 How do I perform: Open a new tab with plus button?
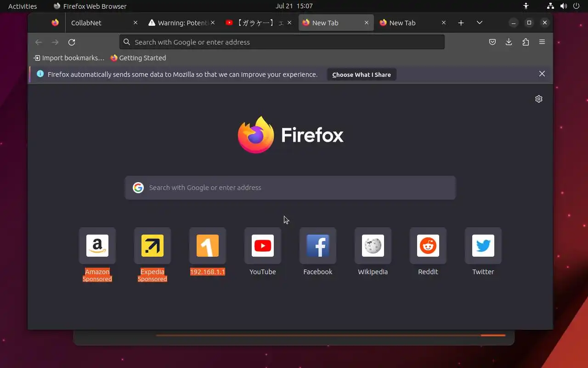(x=461, y=23)
